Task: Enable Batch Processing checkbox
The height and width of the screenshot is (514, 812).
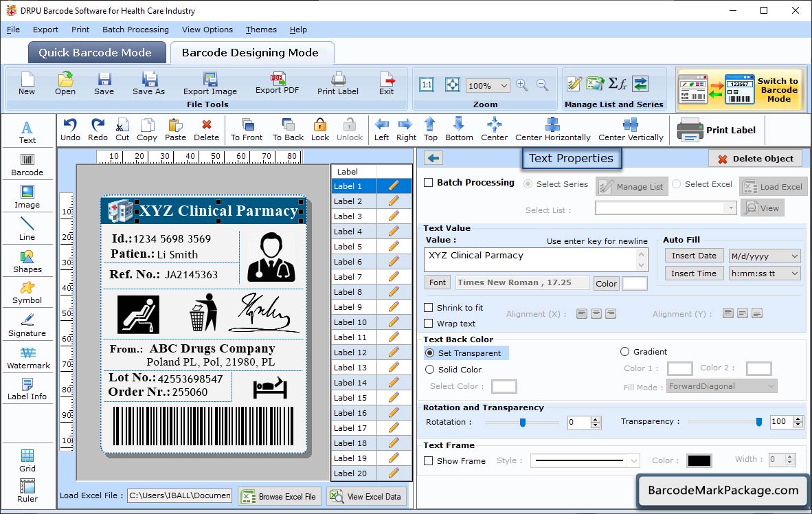Action: click(x=428, y=182)
